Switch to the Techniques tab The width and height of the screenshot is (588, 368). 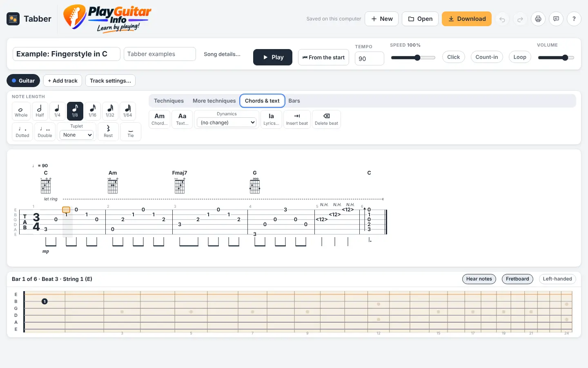pos(169,101)
